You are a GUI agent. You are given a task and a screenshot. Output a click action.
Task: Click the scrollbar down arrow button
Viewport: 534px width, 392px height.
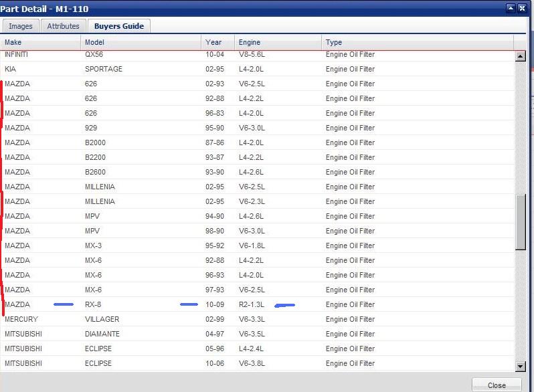pos(520,367)
